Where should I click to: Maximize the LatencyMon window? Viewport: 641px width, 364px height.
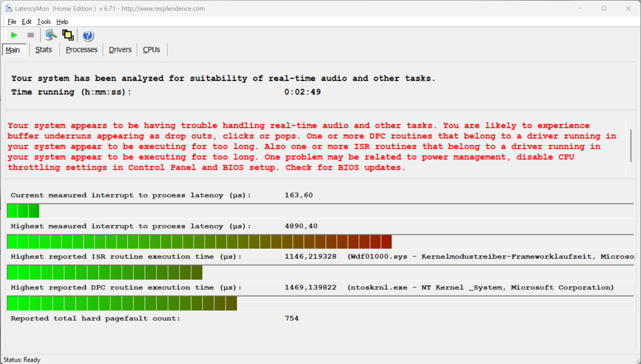pos(604,8)
